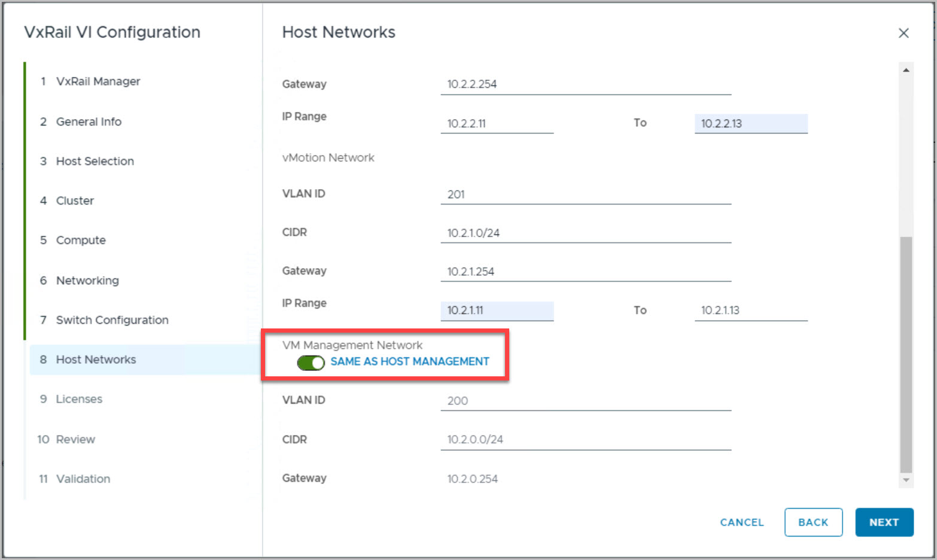Edit IP range end 10.2.2.13 field
Image resolution: width=937 pixels, height=560 pixels.
[x=750, y=124]
